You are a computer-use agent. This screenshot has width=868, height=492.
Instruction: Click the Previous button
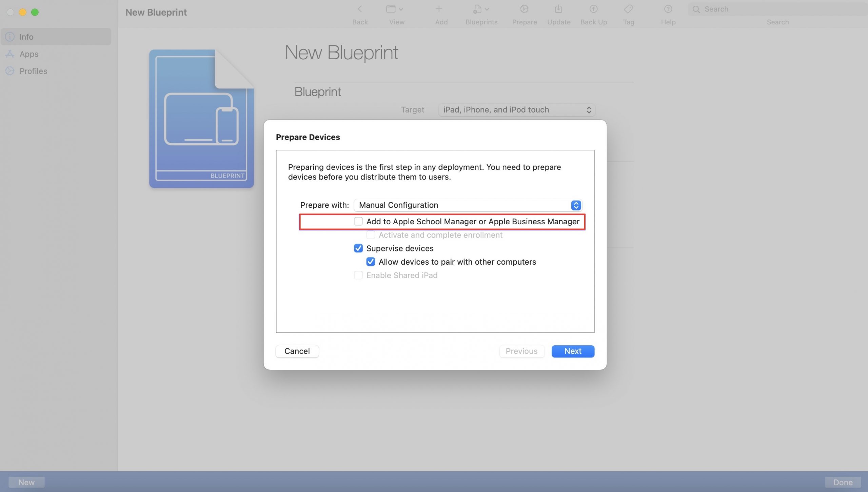click(x=521, y=351)
